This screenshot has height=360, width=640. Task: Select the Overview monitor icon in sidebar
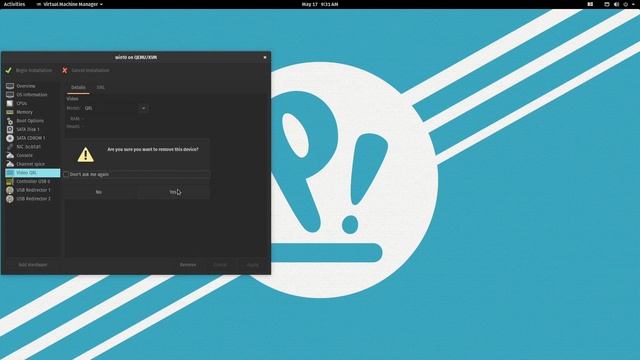(10, 86)
